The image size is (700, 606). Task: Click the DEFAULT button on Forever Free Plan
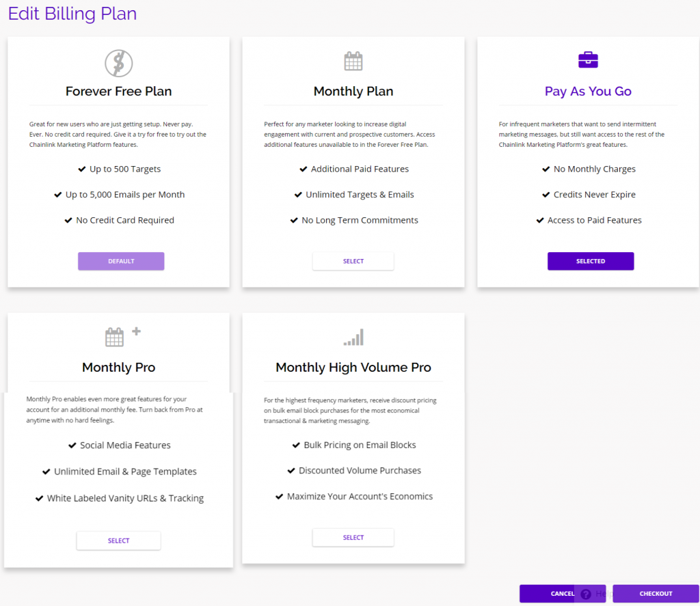click(x=121, y=261)
